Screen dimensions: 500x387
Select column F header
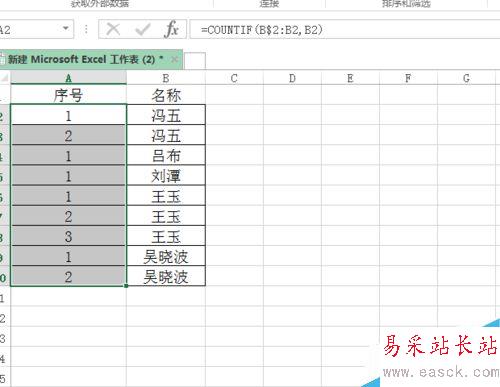pyautogui.click(x=408, y=78)
